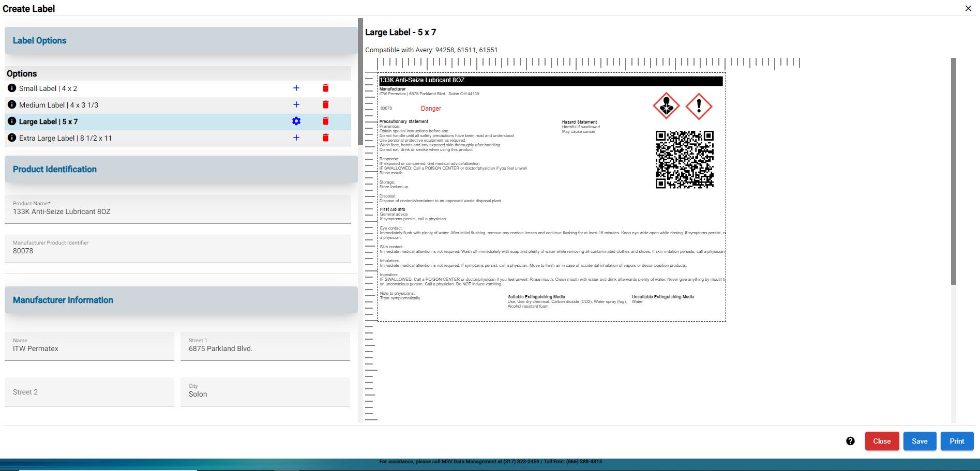
Task: Click the exclamation mark hazard pictogram
Action: click(x=699, y=107)
